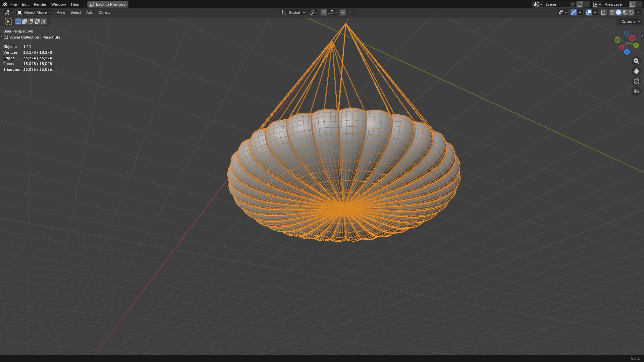
Task: Open the Window menu
Action: coord(58,4)
